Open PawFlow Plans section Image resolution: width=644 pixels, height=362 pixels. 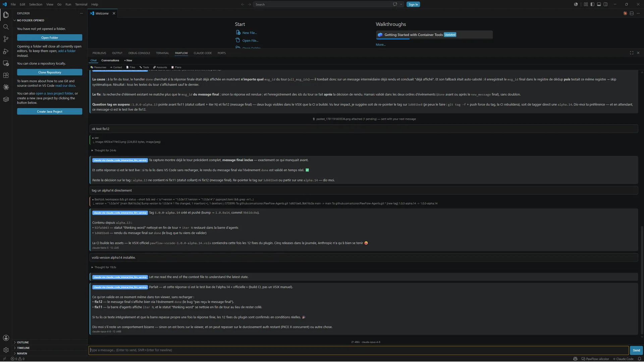tap(176, 67)
